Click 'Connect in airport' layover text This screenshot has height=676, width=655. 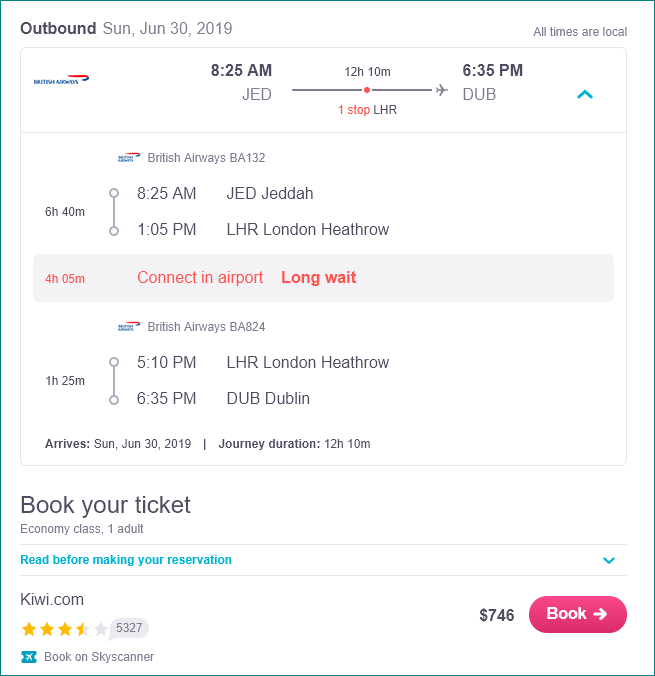coord(200,278)
